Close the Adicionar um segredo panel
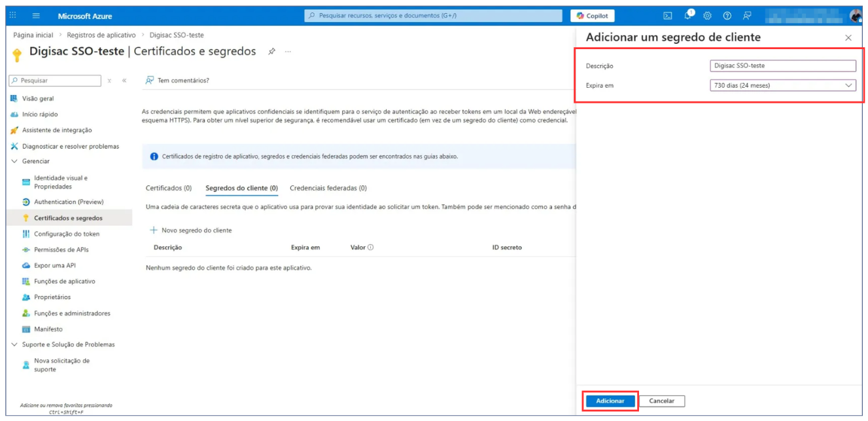Viewport: 868px width, 421px height. [848, 38]
